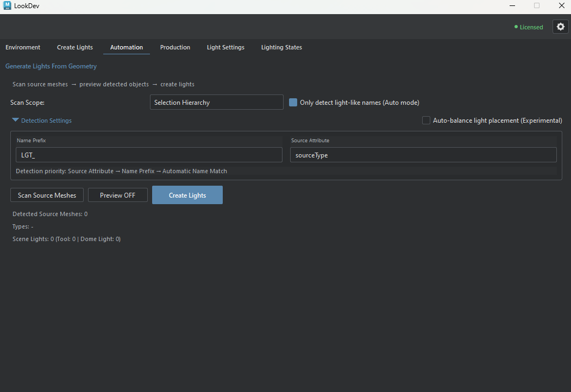Image resolution: width=571 pixels, height=392 pixels.
Task: Open the Light Settings tab
Action: coord(225,47)
